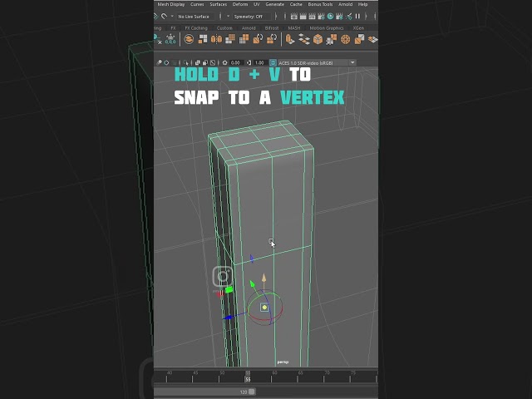Click the Make Live magnet icon
The height and width of the screenshot is (399, 532).
[x=165, y=17]
